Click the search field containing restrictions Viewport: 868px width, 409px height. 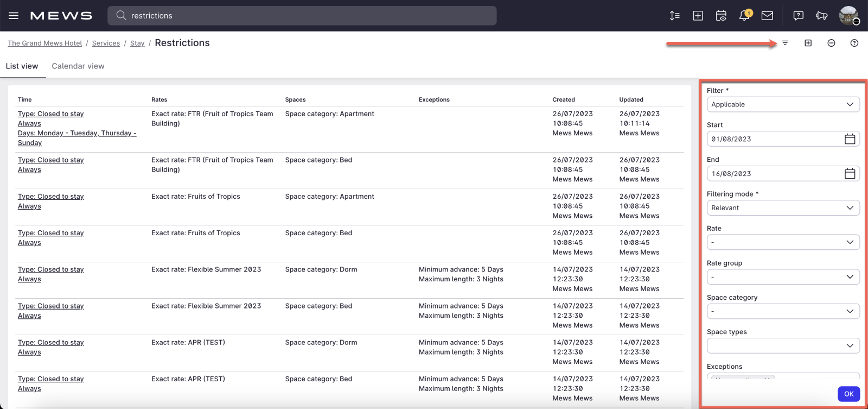pyautogui.click(x=302, y=16)
